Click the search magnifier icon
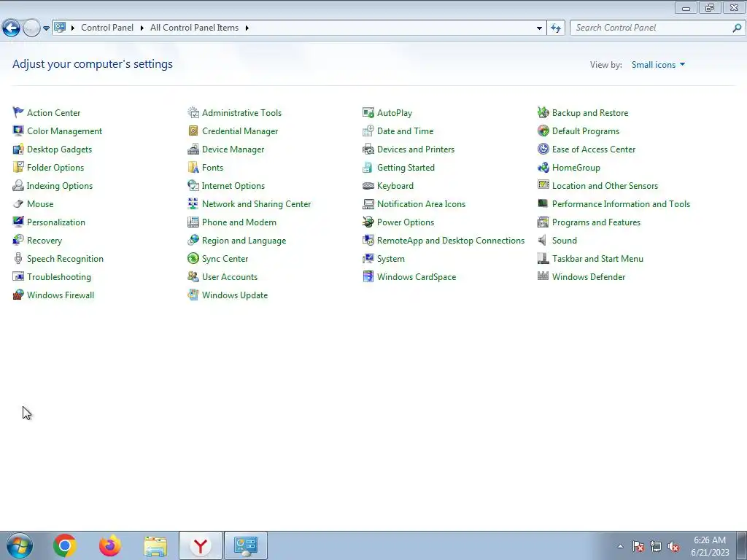The height and width of the screenshot is (560, 747). (737, 28)
